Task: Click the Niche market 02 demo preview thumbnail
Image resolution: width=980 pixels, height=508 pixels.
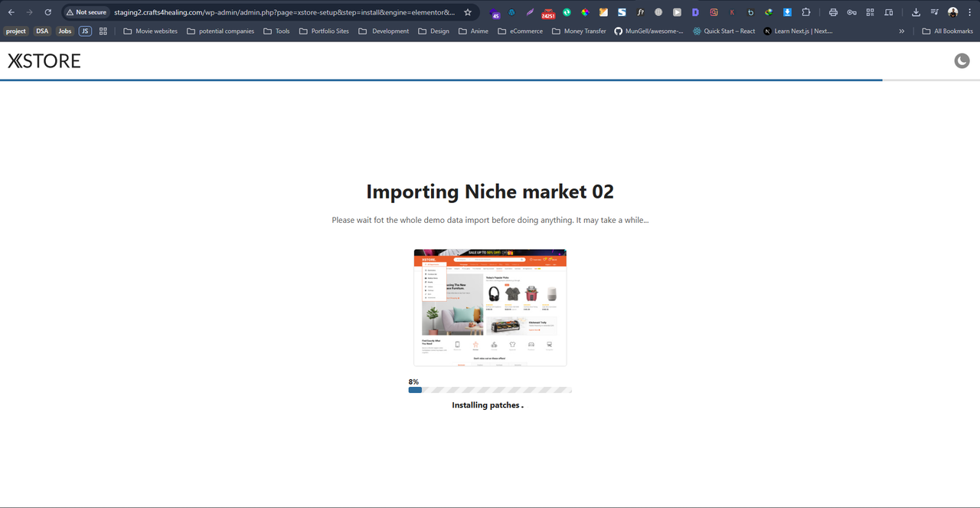Action: point(490,307)
